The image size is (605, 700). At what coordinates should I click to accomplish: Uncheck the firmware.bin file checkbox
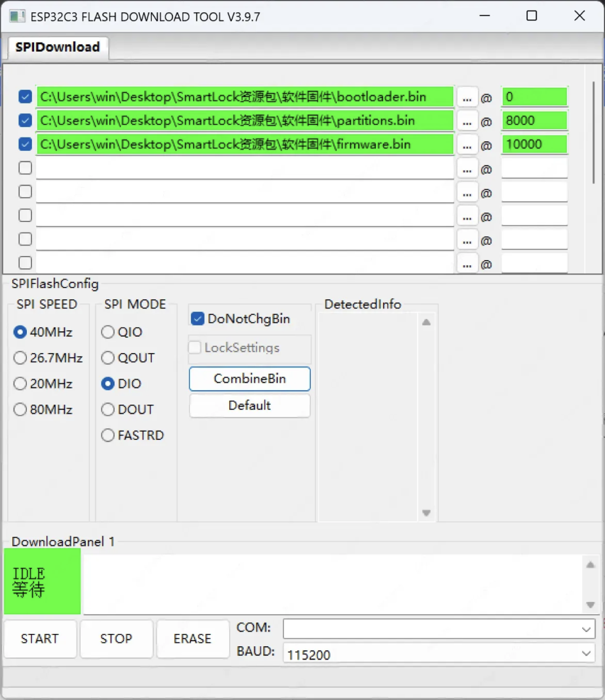coord(25,144)
